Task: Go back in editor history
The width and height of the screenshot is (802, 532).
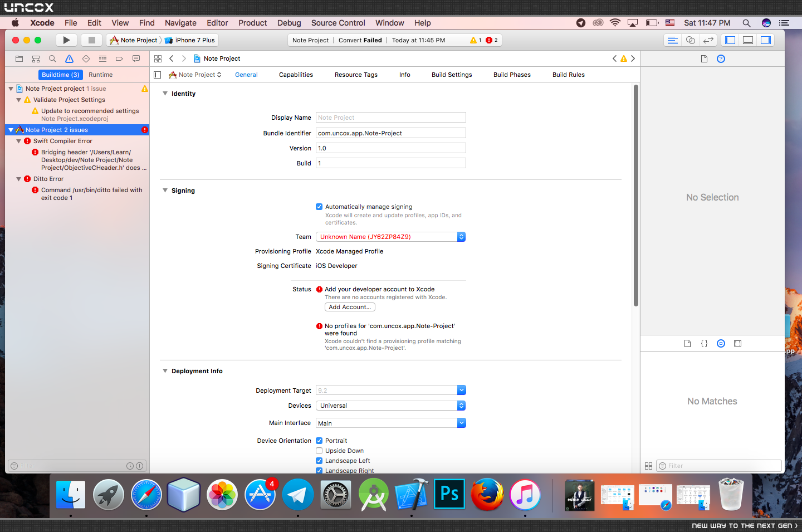Action: 172,58
